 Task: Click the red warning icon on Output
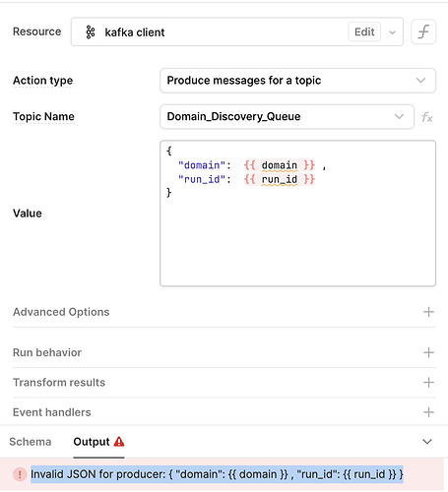point(119,442)
